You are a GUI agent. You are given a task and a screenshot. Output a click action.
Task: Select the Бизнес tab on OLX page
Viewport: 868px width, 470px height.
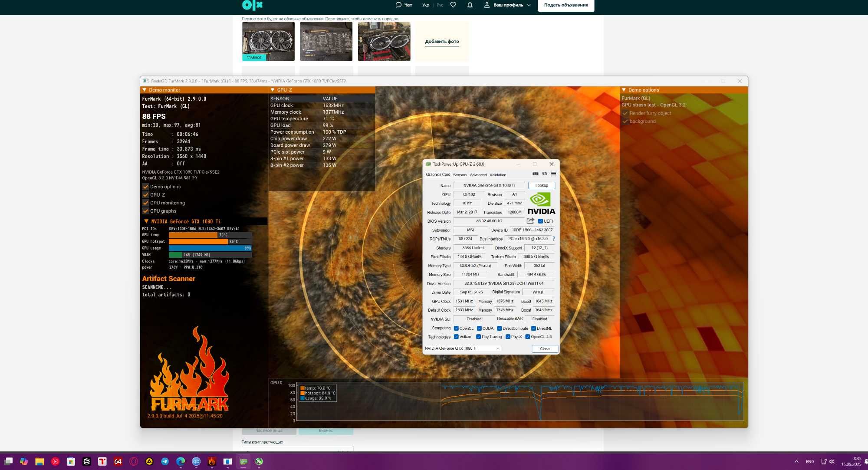click(x=326, y=431)
